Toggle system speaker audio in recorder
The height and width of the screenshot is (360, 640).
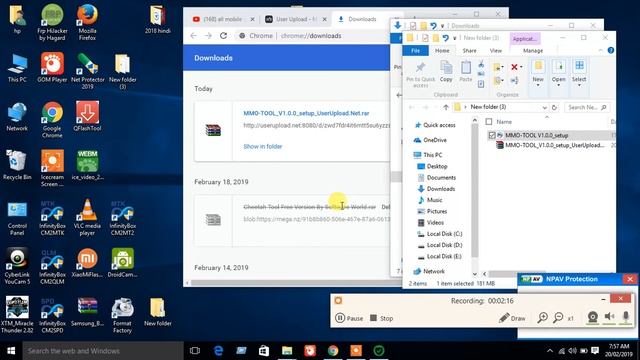(609, 317)
